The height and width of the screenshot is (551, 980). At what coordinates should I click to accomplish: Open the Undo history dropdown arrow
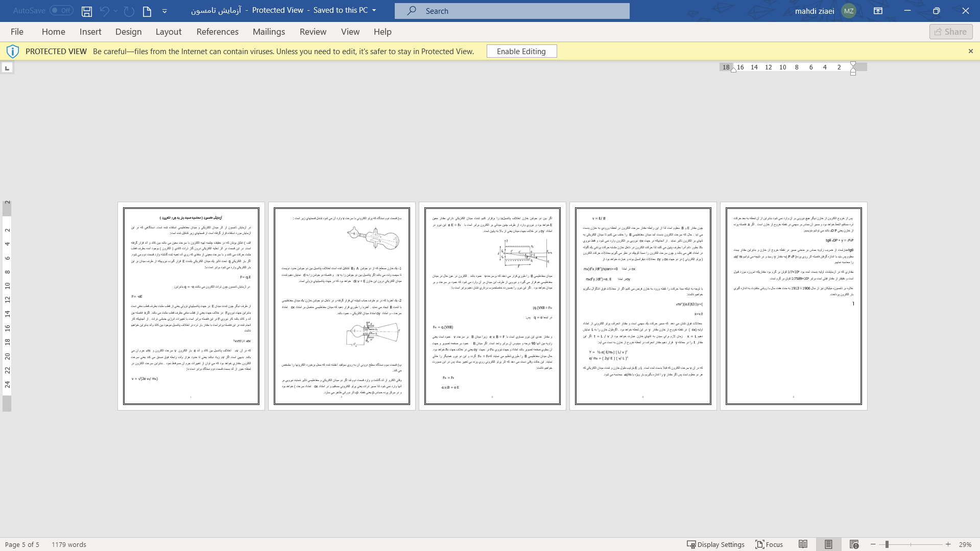pos(116,11)
